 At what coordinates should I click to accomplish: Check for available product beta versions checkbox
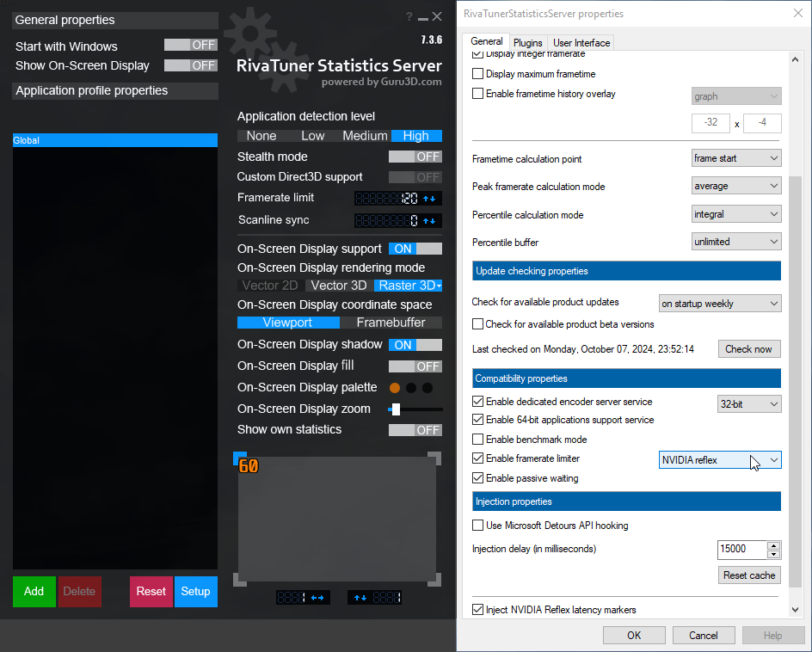point(478,324)
